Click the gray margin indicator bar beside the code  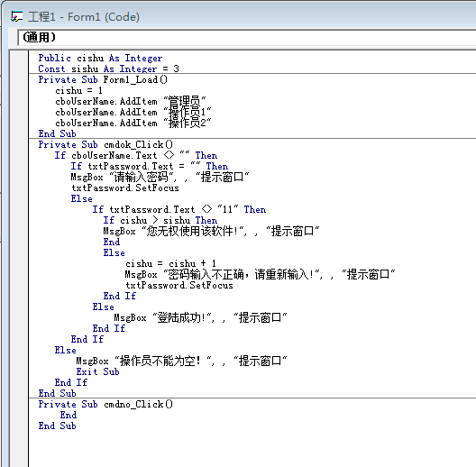(x=19, y=259)
